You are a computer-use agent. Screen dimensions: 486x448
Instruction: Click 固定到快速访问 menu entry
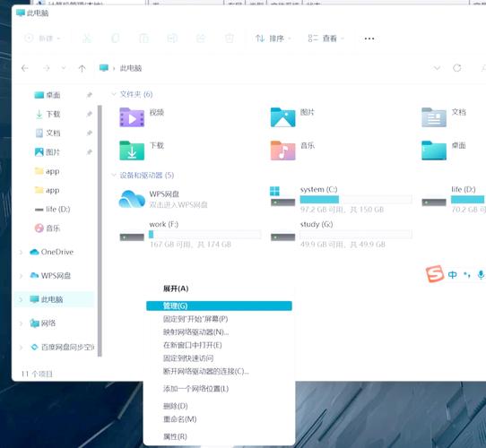pyautogui.click(x=188, y=358)
